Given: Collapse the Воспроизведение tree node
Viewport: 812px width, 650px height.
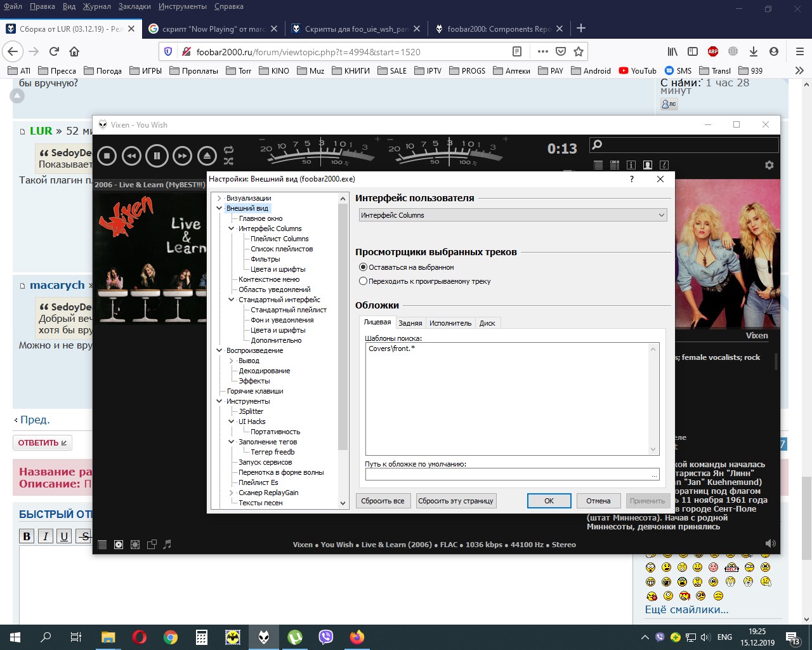Looking at the screenshot, I should pos(219,350).
